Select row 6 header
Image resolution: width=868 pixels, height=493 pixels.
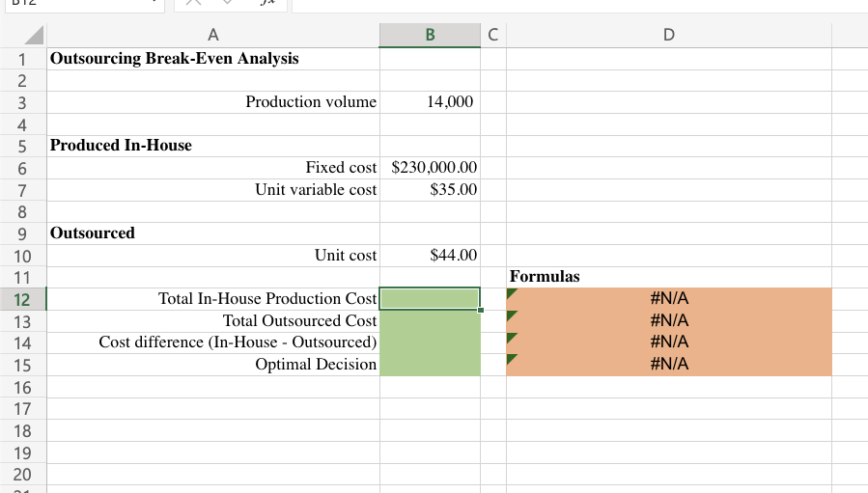pos(23,168)
